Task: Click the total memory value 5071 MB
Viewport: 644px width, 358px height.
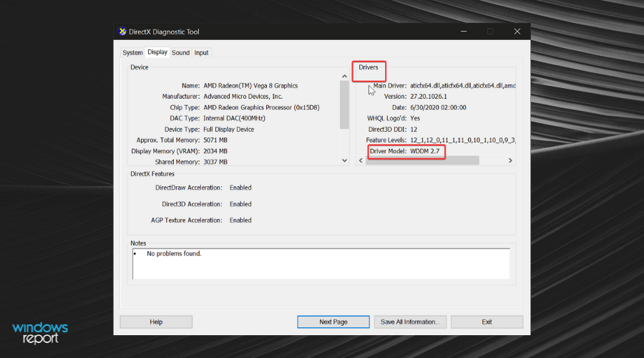Action: click(x=215, y=140)
